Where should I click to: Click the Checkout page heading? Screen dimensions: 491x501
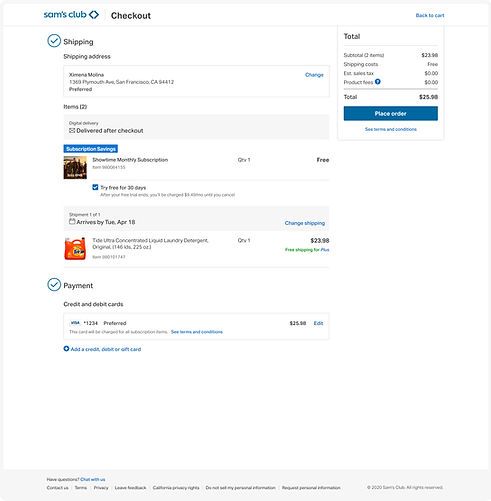(x=131, y=16)
